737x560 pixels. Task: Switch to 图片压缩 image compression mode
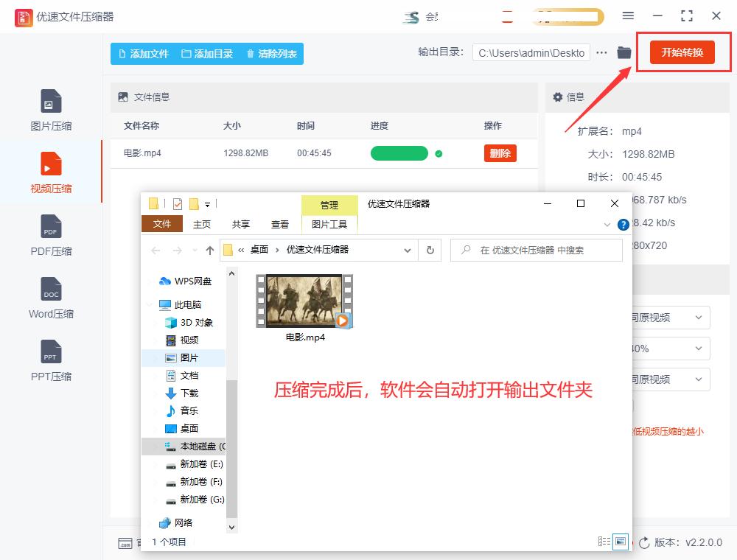[50, 109]
